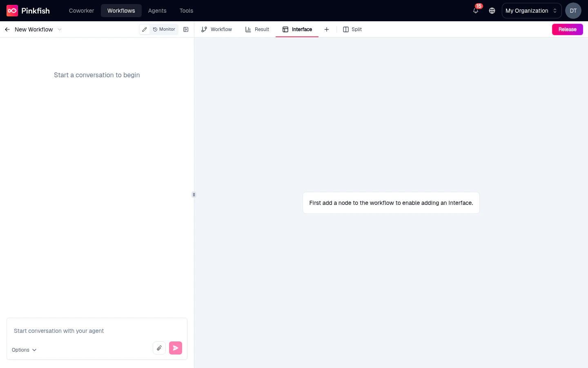Select the Edit pencil tool
The image size is (588, 368).
click(x=145, y=29)
